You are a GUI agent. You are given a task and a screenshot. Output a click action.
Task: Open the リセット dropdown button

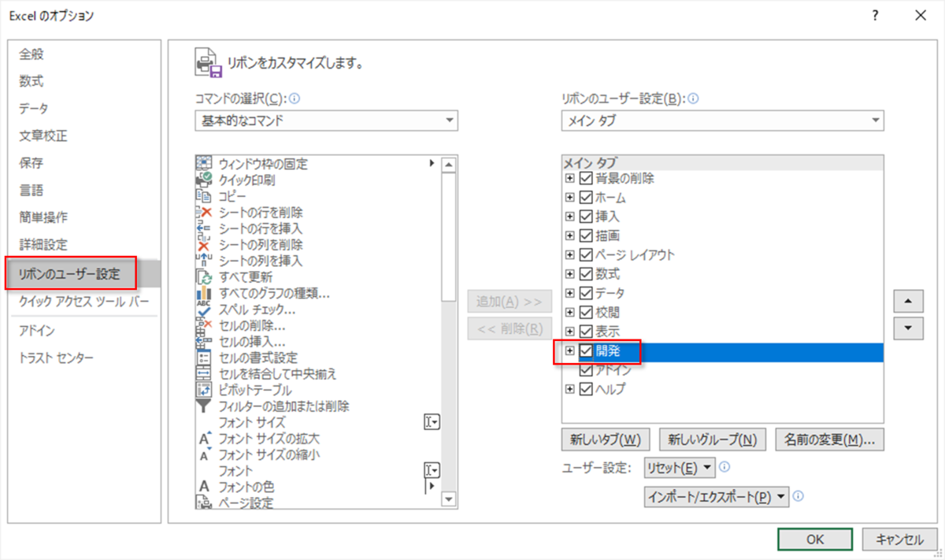tap(680, 468)
